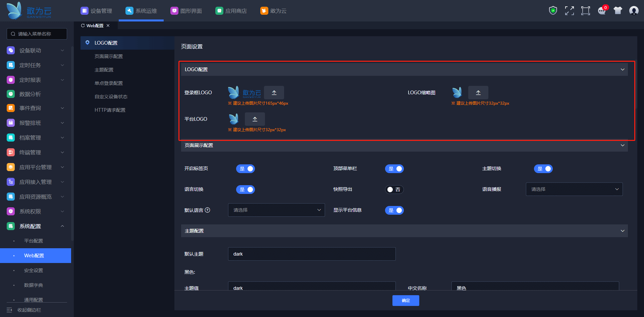Image resolution: width=644 pixels, height=317 pixels.
Task: Upload a new LOGO缩略图 image
Action: [478, 93]
